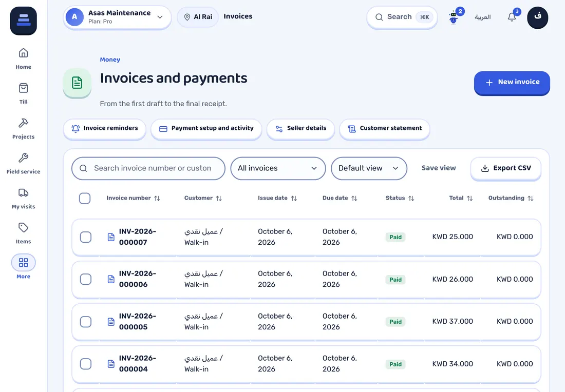Screen dimensions: 565x392
Task: Click the Al Rai location pin
Action: [187, 17]
